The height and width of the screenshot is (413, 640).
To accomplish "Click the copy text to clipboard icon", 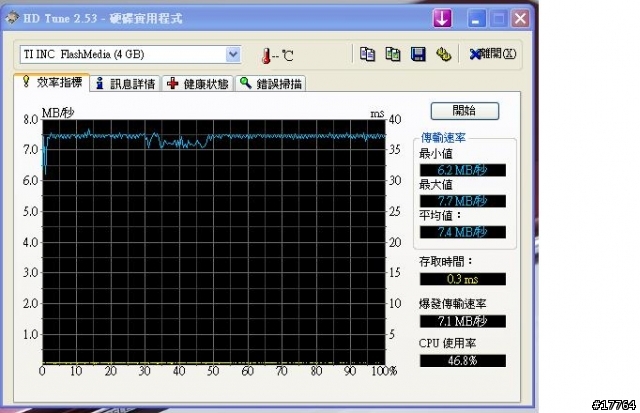I will pyautogui.click(x=367, y=54).
